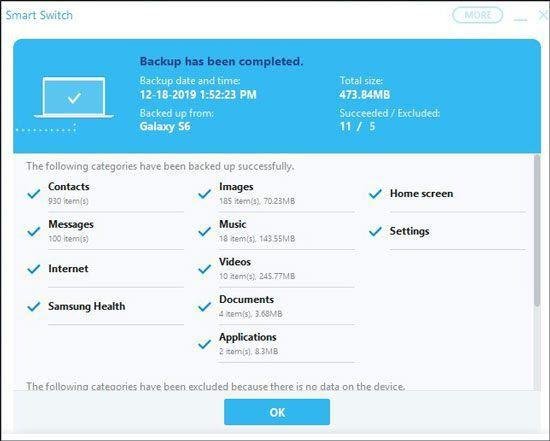Screen dimensions: 550x441
Task: Click the checkmark beside Documents
Action: coord(204,307)
